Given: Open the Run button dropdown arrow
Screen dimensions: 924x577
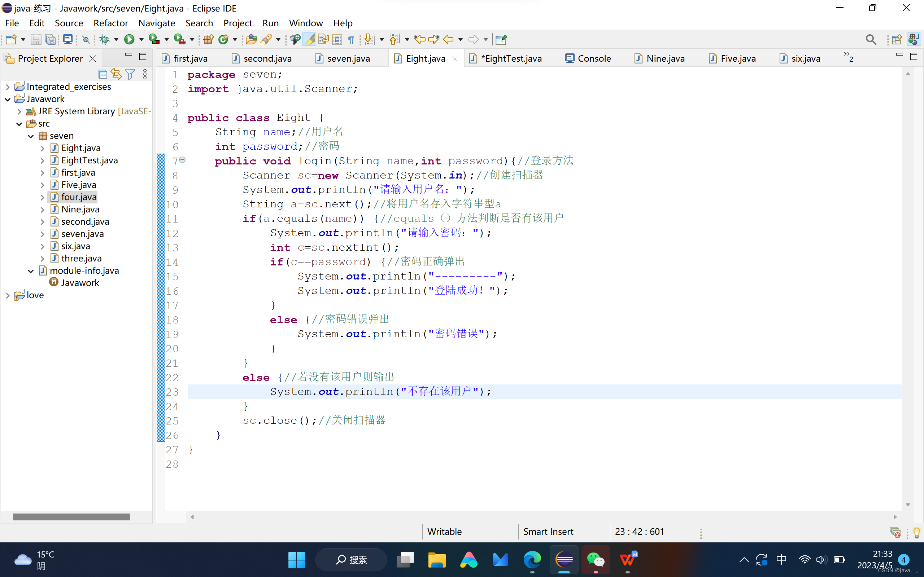Looking at the screenshot, I should coord(141,39).
